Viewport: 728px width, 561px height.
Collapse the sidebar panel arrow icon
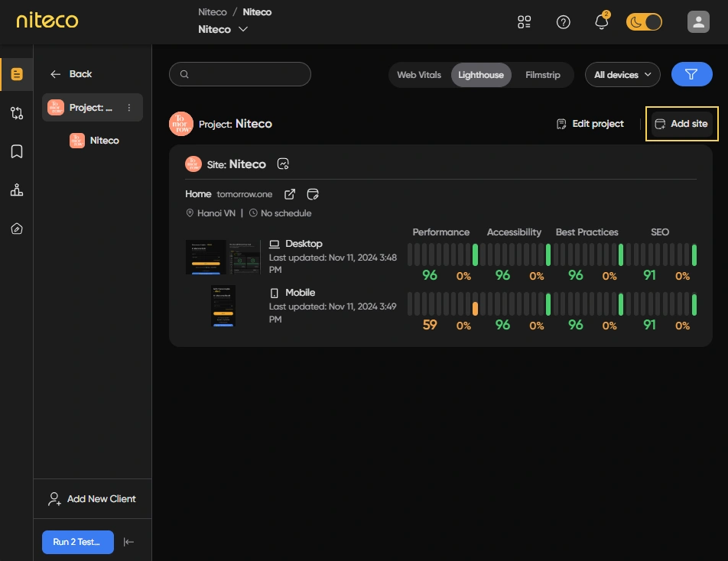click(x=128, y=542)
